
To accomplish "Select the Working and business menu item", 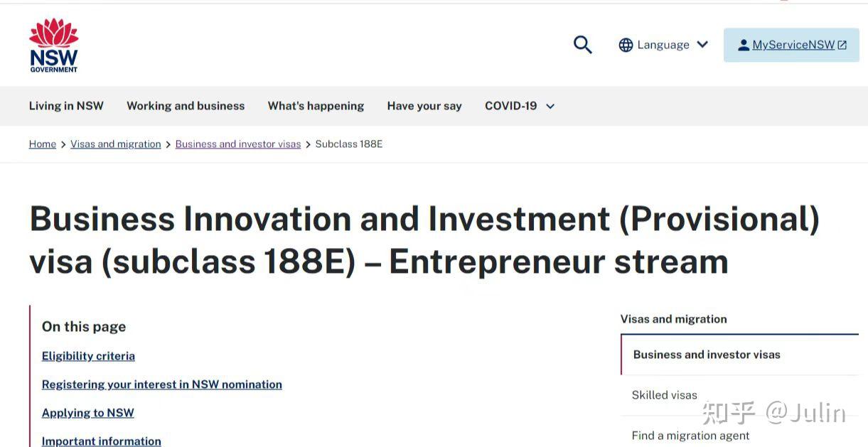I will coord(186,106).
